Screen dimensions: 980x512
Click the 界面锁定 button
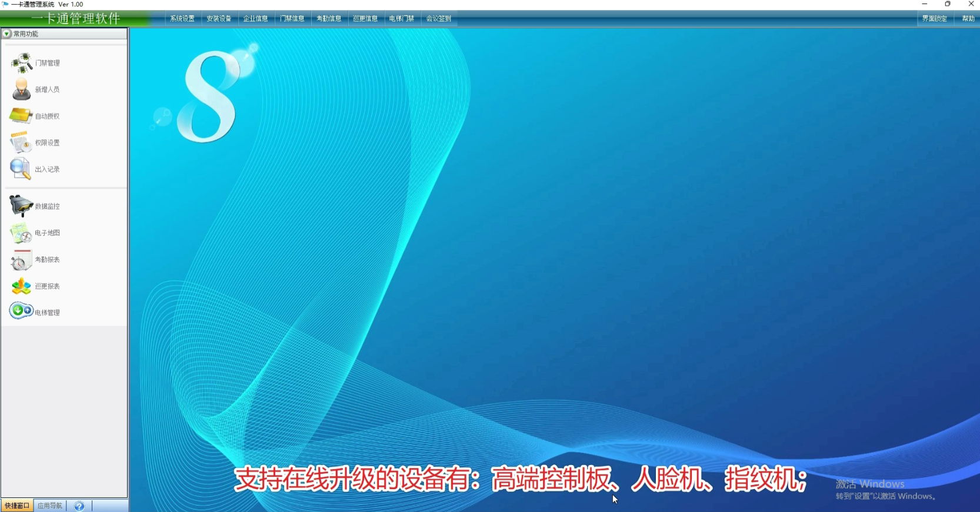coord(934,19)
